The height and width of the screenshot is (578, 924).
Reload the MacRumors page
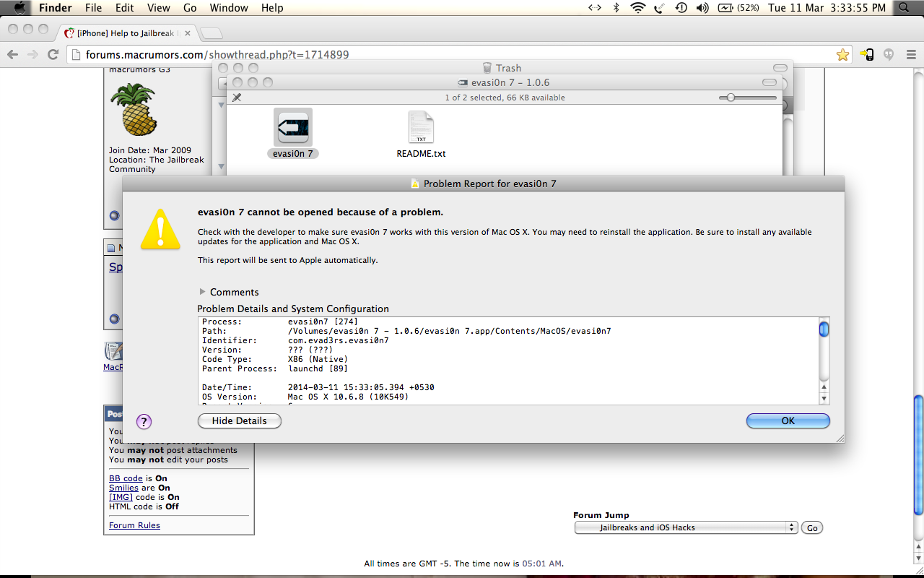(53, 54)
